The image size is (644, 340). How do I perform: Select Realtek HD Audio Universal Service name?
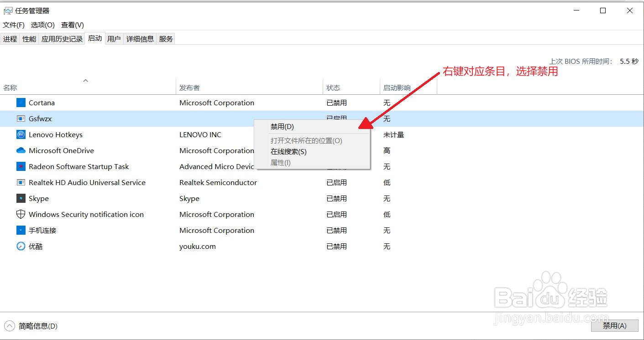pos(87,182)
